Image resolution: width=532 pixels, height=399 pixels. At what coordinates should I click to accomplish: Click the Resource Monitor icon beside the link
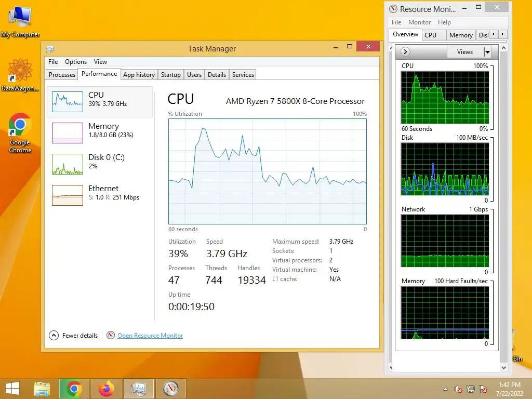pyautogui.click(x=110, y=335)
